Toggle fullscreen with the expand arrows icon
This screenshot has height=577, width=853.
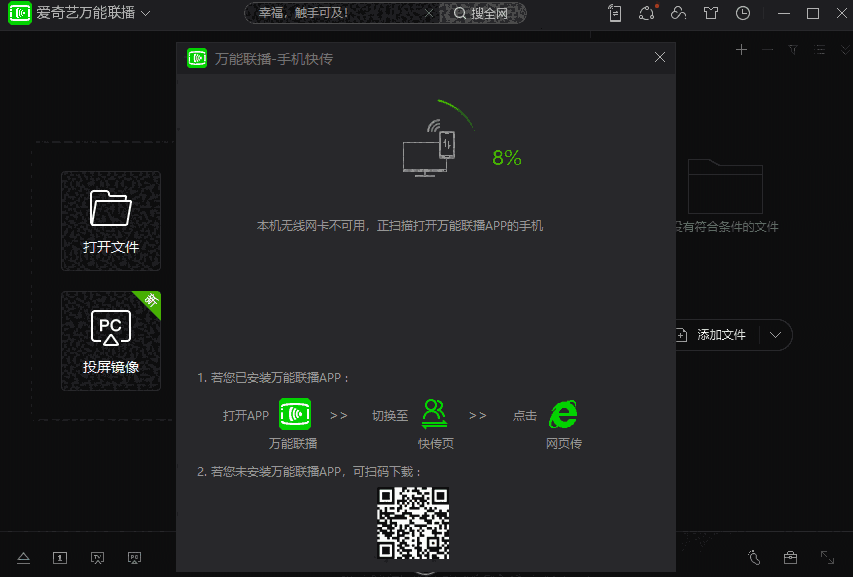click(825, 558)
